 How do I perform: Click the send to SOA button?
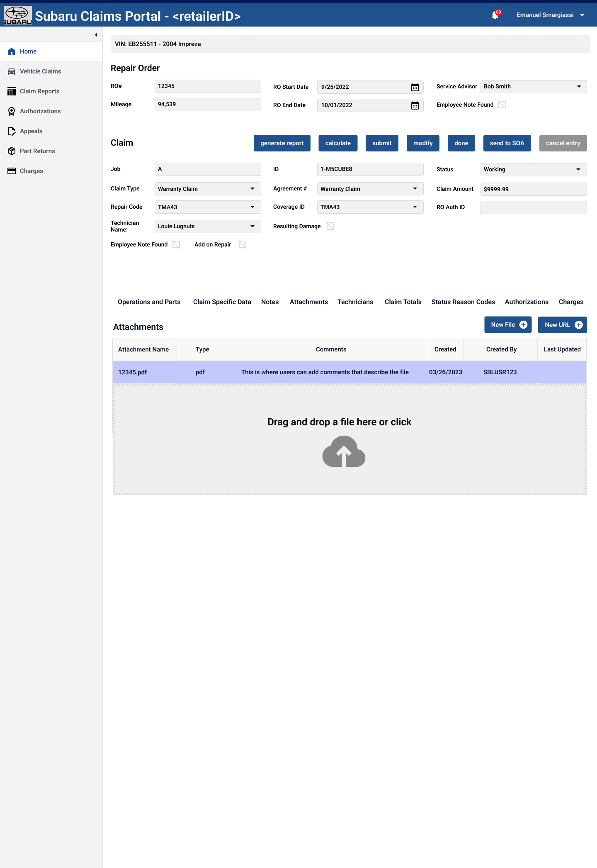tap(507, 143)
